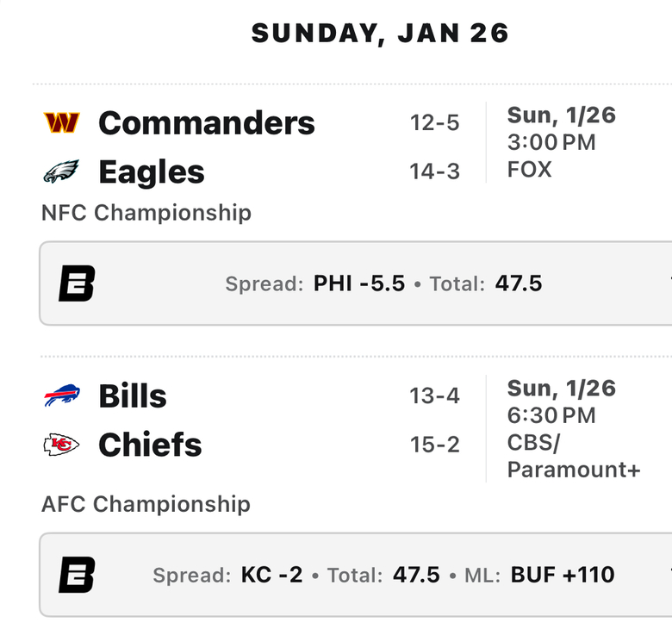Click the 6:30 PM CBS/Paramount+ game info
The width and height of the screenshot is (672, 629).
click(x=574, y=429)
